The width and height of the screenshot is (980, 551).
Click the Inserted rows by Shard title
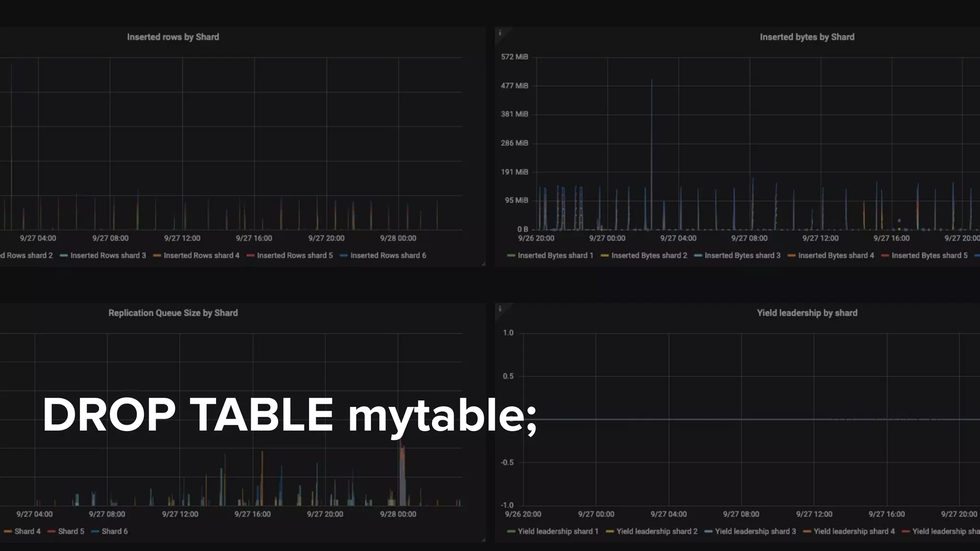pyautogui.click(x=173, y=37)
